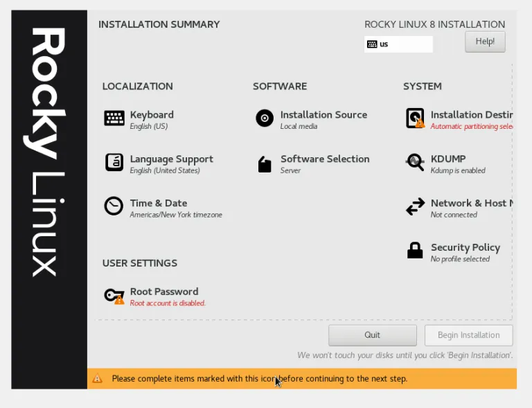Click 'Root account is disabled.' text
Viewport: 532px width, 408px height.
[x=168, y=303]
